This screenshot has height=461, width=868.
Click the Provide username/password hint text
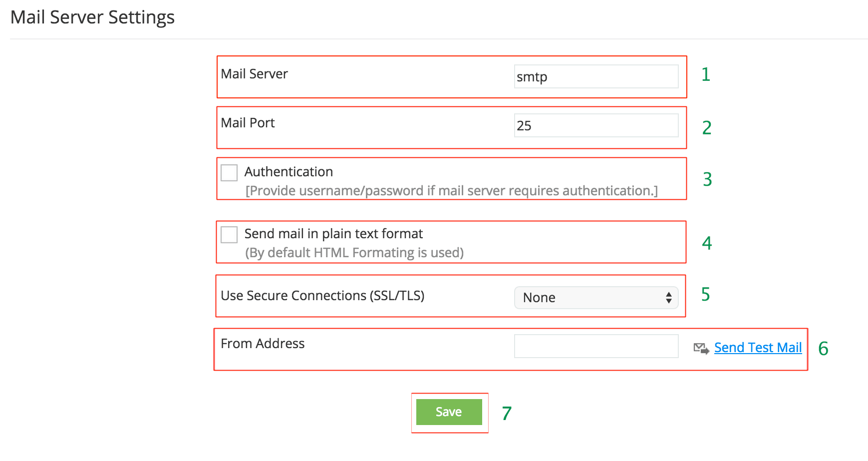tap(451, 191)
